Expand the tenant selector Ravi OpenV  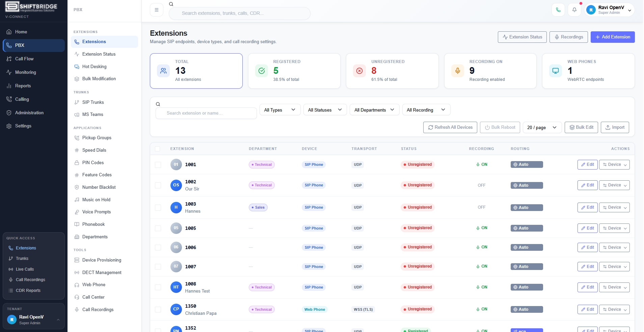(x=33, y=320)
